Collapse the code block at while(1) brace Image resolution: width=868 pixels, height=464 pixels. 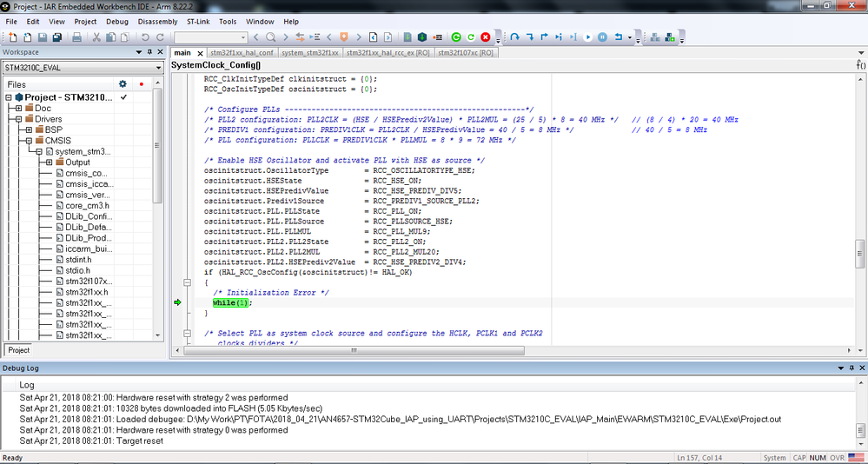(x=187, y=282)
